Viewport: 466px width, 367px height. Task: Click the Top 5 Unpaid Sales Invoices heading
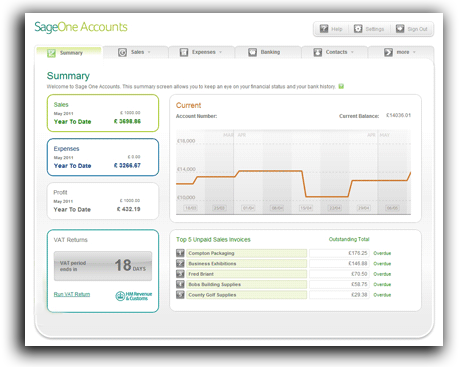pyautogui.click(x=213, y=239)
